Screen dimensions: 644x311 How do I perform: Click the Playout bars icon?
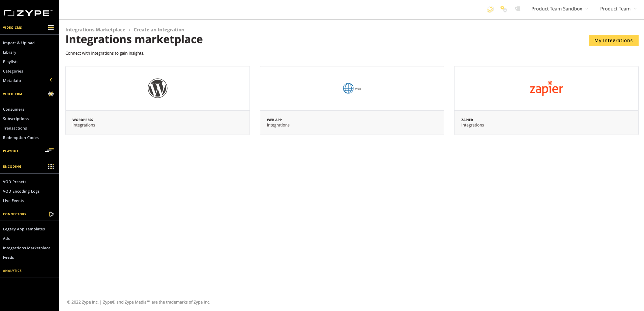click(x=49, y=150)
